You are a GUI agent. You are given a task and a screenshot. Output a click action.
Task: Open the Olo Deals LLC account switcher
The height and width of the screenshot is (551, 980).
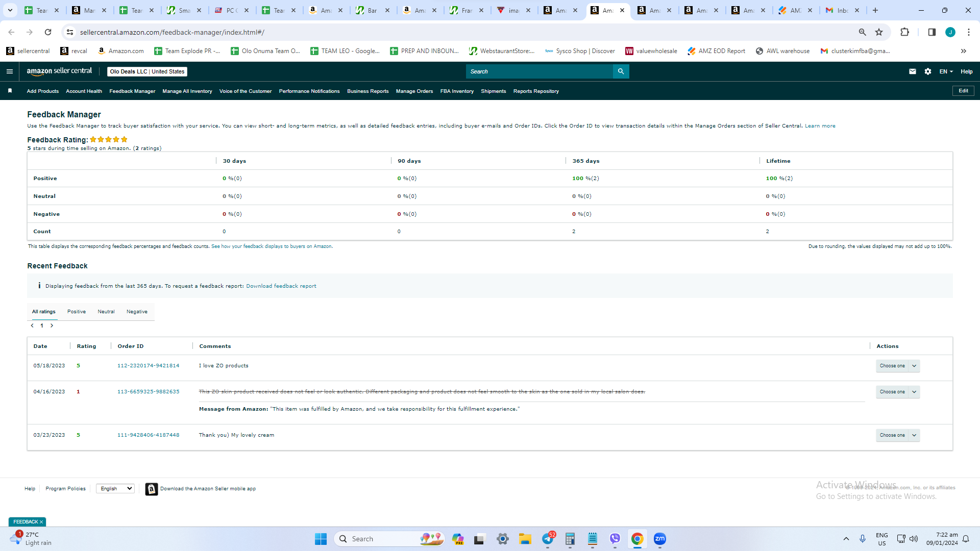point(147,71)
